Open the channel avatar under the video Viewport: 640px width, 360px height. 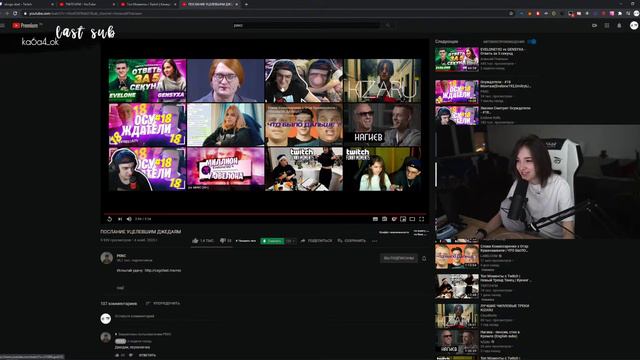coord(107,258)
